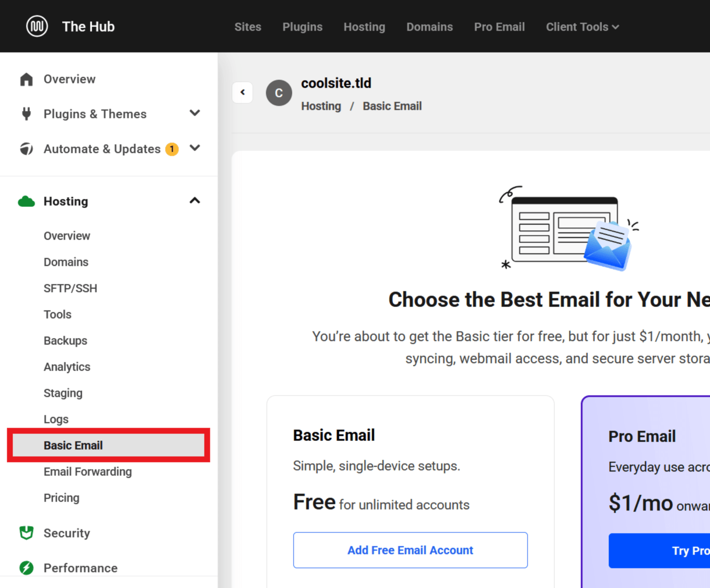Click the back arrow button
Image resolution: width=710 pixels, height=588 pixels.
coord(243,92)
